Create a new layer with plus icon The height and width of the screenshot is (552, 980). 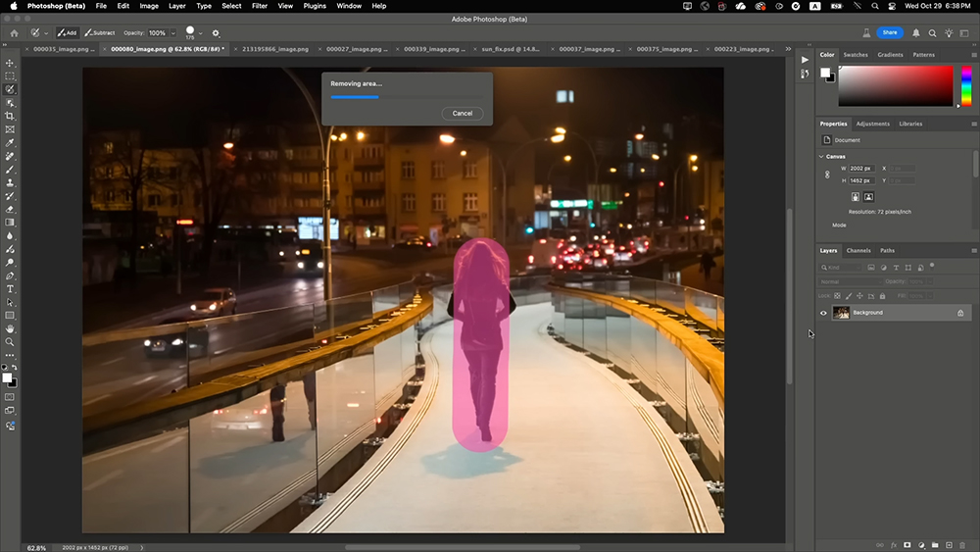coord(949,544)
